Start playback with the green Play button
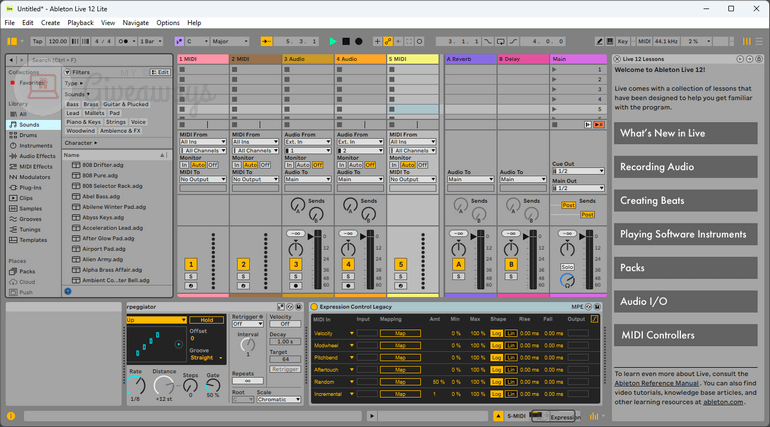 pos(333,41)
